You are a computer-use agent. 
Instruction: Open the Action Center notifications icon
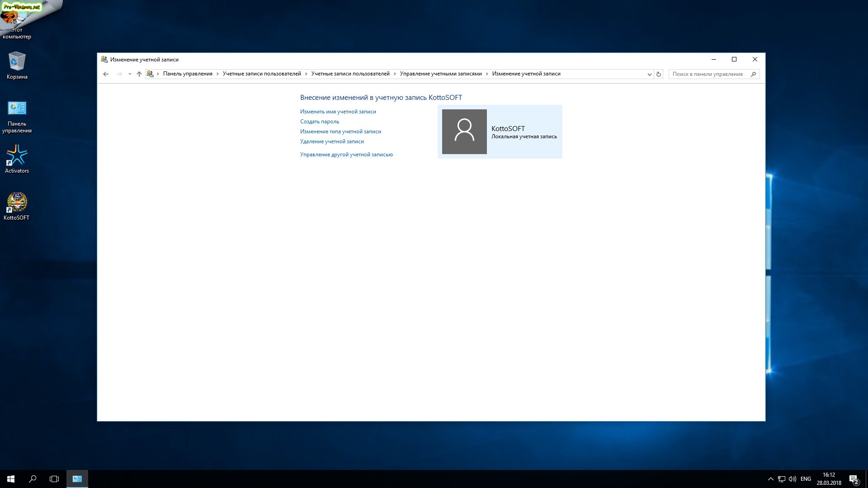point(853,479)
